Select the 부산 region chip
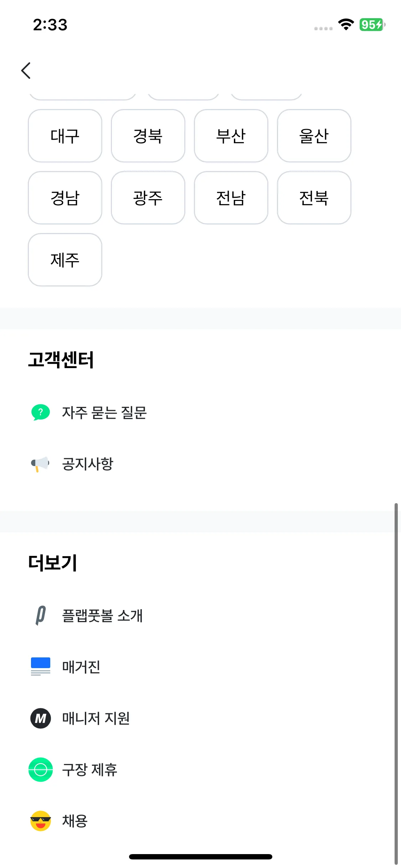Viewport: 401px width, 868px height. pos(231,136)
